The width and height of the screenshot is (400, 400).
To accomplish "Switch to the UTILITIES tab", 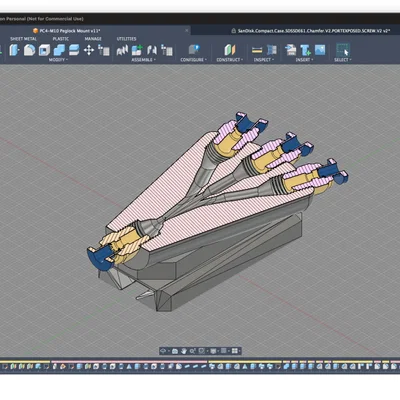I will (126, 39).
